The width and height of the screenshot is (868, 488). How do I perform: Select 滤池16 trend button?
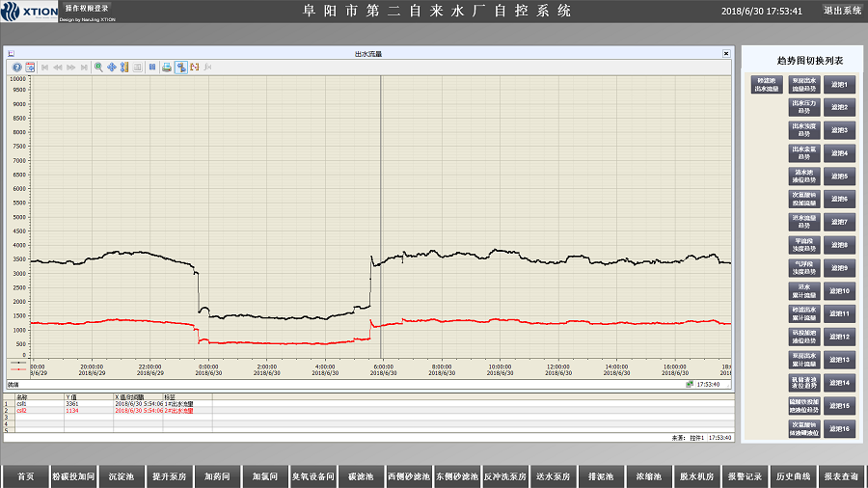839,429
